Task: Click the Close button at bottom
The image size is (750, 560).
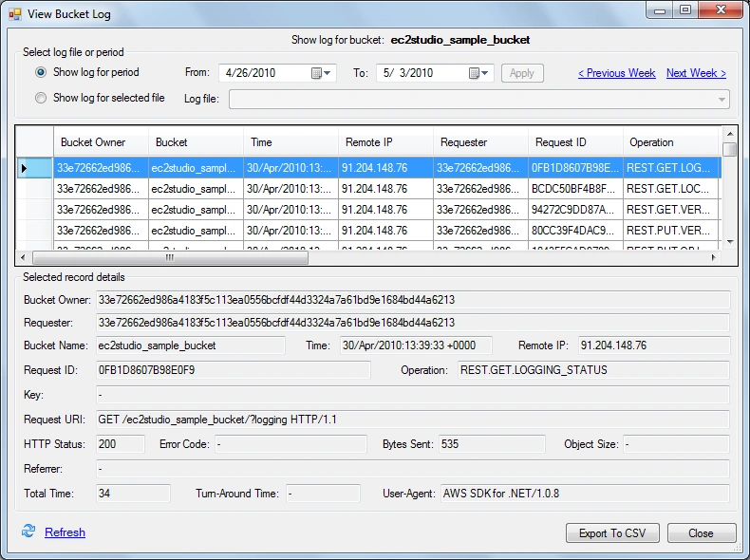Action: pos(701,532)
